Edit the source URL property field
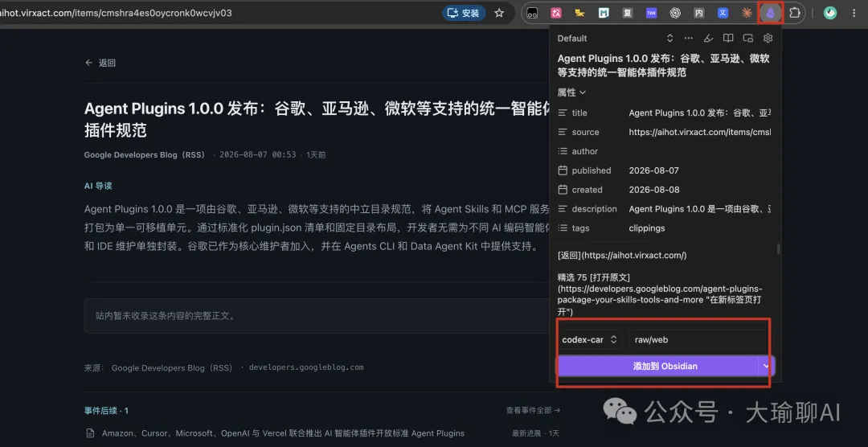868x447 pixels. tap(700, 133)
